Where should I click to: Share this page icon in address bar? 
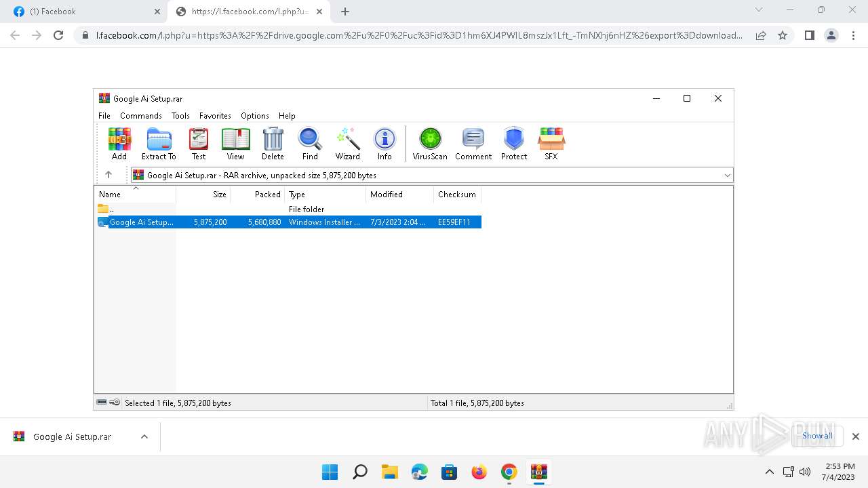click(x=761, y=35)
